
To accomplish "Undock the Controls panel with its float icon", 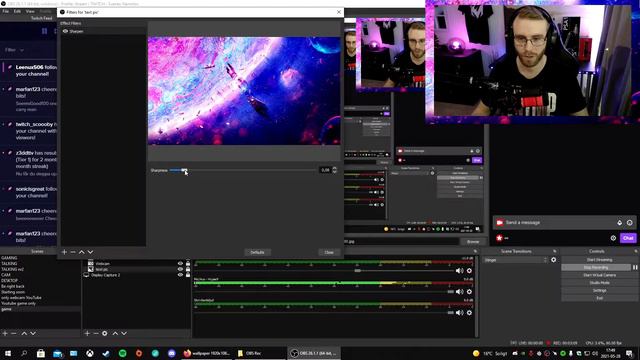I will 636,251.
